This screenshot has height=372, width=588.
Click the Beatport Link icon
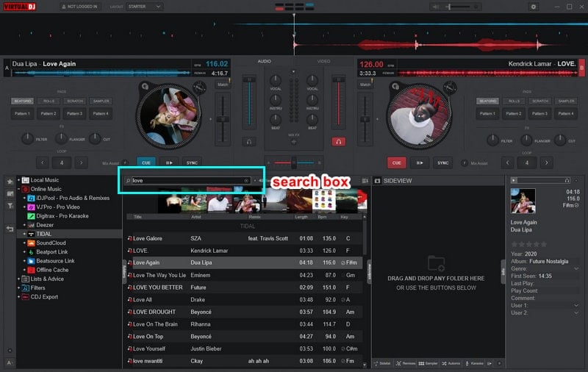point(31,252)
